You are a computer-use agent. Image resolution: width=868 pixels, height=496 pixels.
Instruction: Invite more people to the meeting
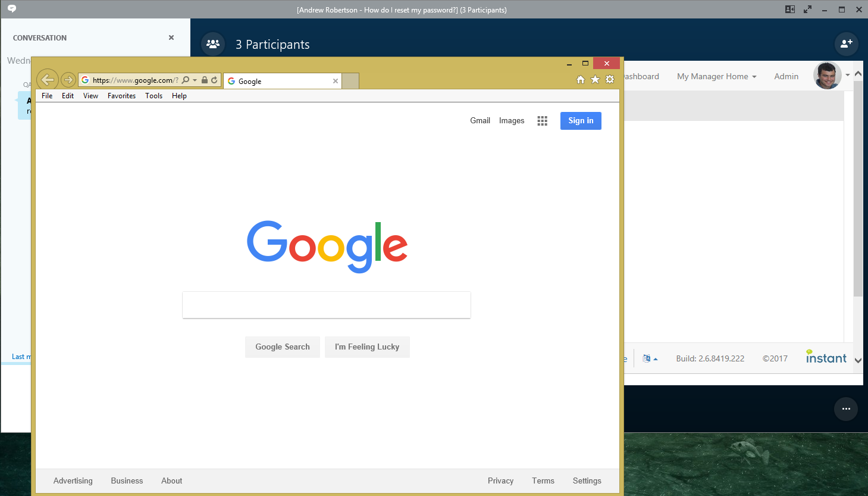[x=846, y=43]
